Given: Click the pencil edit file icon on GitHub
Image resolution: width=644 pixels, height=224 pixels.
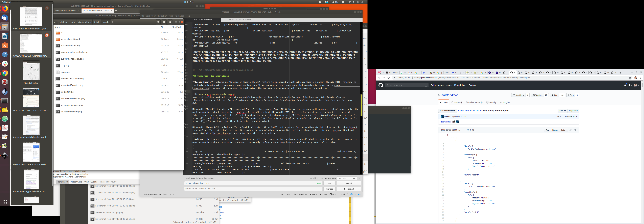Looking at the screenshot, I should coord(571,130).
